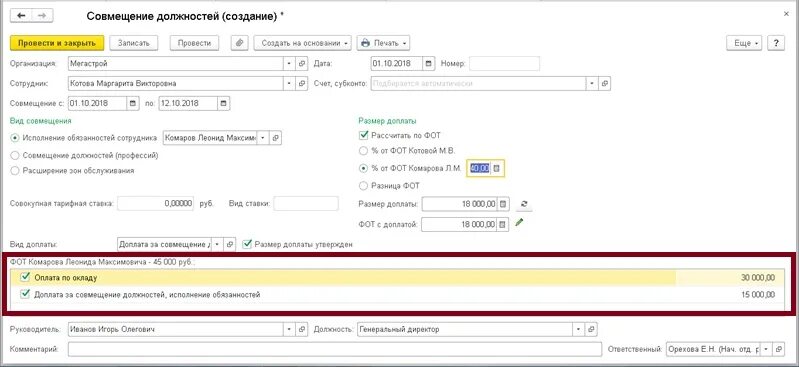Open the Организация Мегастрой record via open icon
The height and width of the screenshot is (367, 799).
tap(302, 64)
